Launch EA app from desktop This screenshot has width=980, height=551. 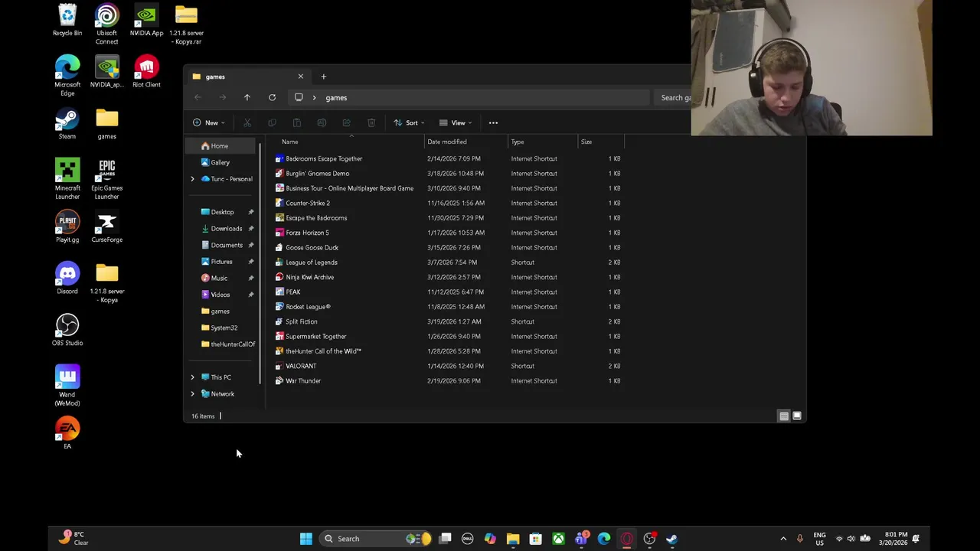67,434
